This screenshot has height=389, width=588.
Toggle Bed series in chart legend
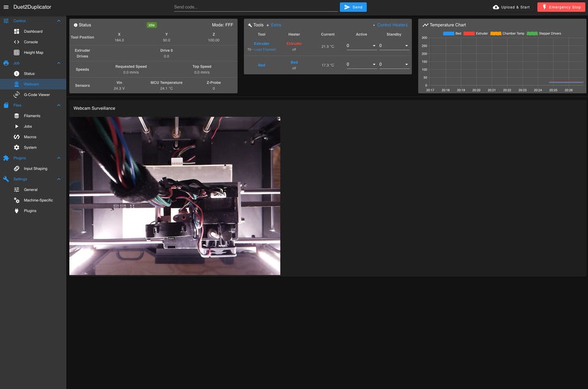tap(448, 33)
